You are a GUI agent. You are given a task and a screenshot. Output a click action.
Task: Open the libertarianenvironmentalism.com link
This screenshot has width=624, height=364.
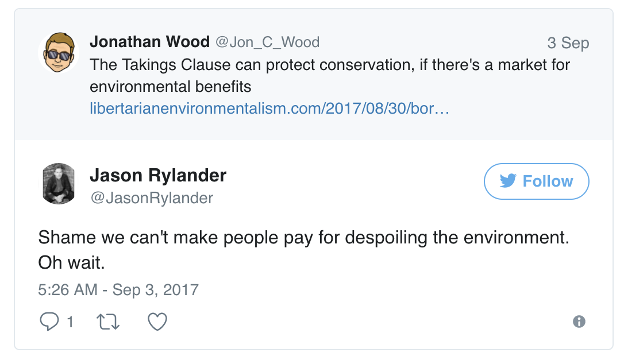[x=269, y=109]
